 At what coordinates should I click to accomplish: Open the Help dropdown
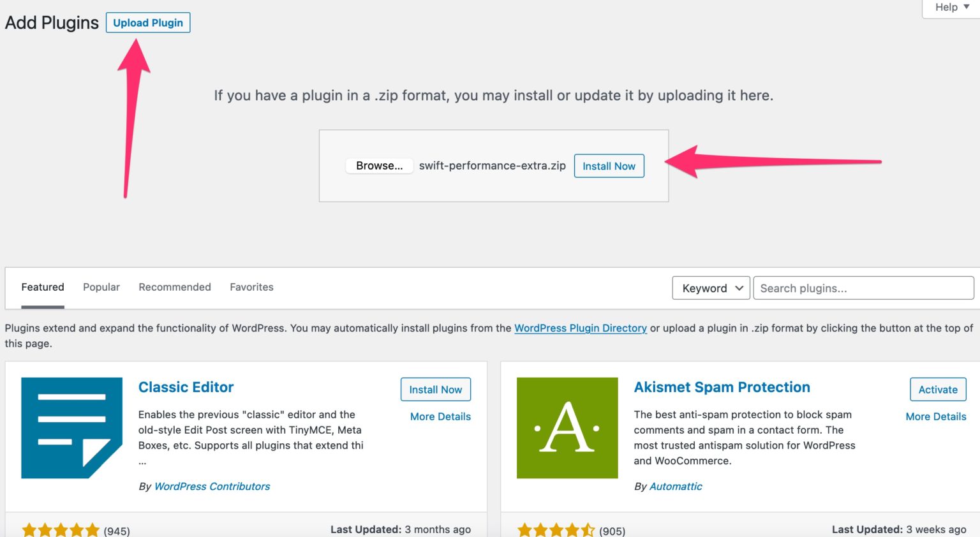[951, 8]
